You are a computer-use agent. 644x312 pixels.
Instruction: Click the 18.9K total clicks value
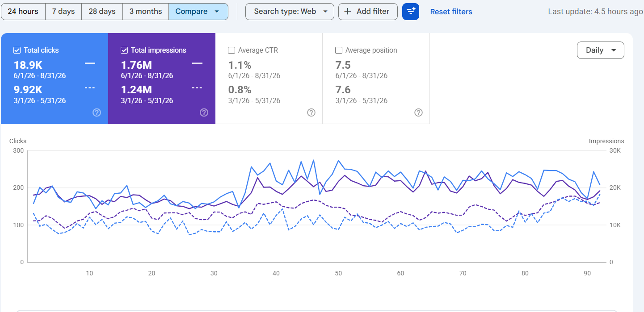(28, 66)
